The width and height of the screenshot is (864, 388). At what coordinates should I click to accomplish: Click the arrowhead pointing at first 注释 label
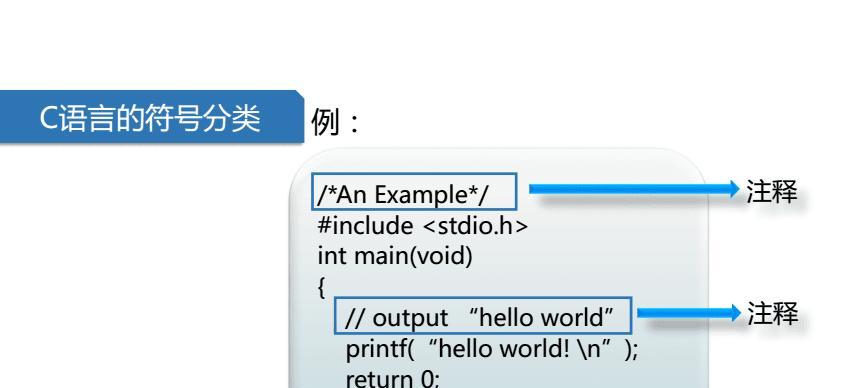[734, 190]
